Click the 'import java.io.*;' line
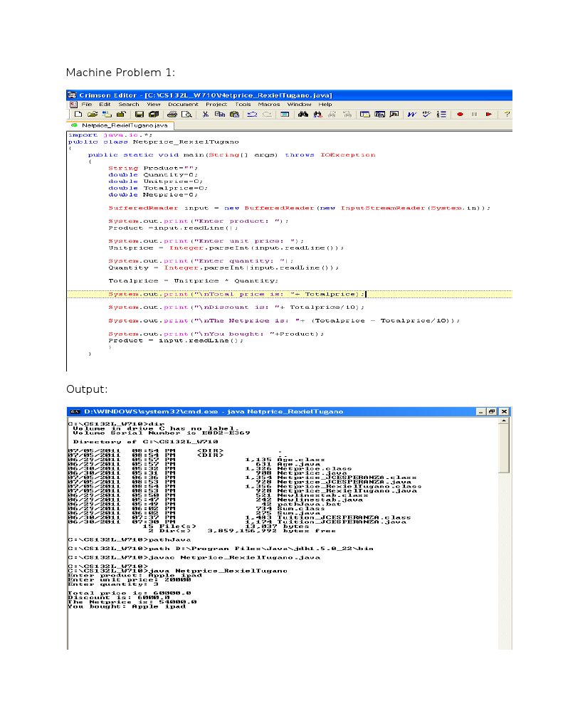563x728 pixels. tap(110, 135)
